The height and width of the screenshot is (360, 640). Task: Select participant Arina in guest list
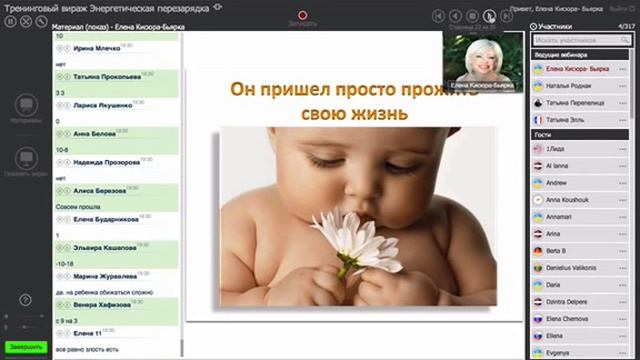click(580, 234)
